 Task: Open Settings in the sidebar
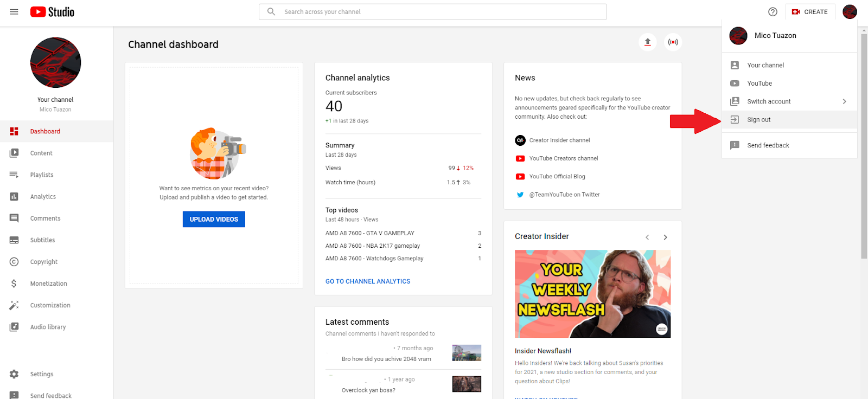tap(56, 374)
